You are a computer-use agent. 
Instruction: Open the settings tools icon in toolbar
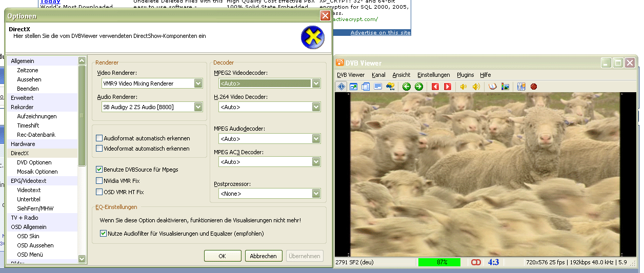click(x=521, y=87)
